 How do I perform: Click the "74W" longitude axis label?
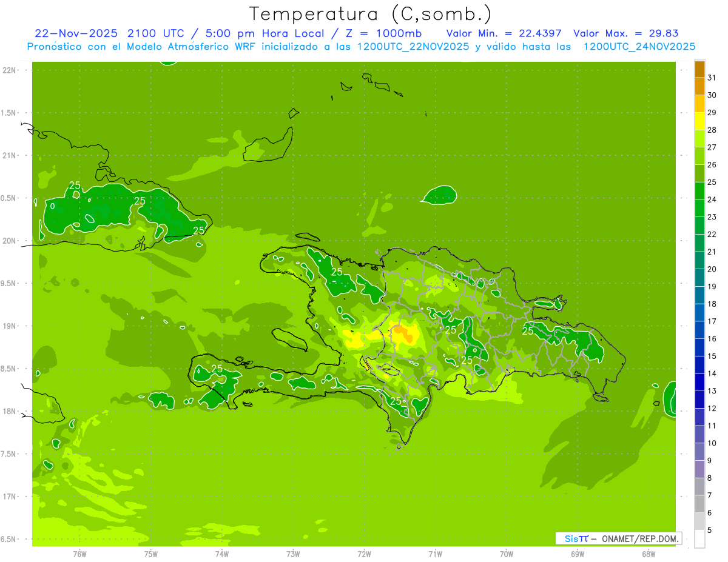(222, 554)
